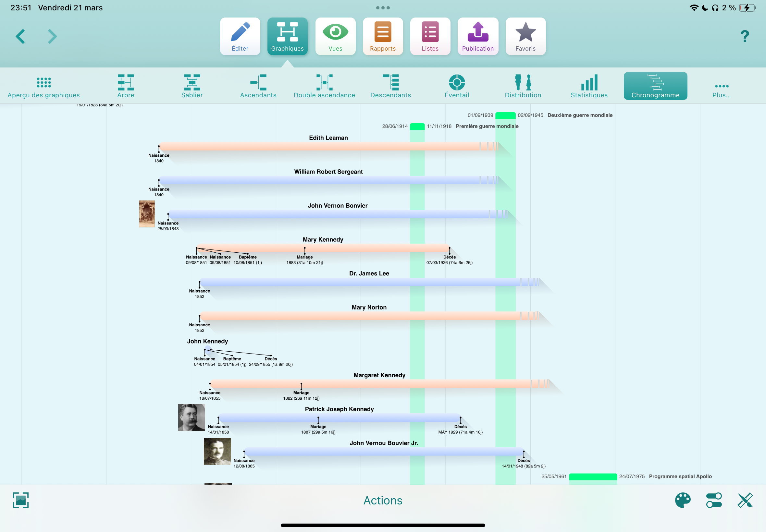Open the Rapports section
This screenshot has width=766, height=532.
382,36
